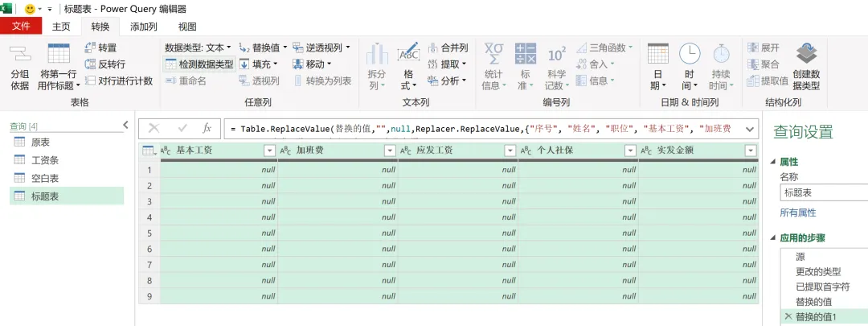Click the 所有属性 link
Image resolution: width=868 pixels, height=326 pixels.
798,213
